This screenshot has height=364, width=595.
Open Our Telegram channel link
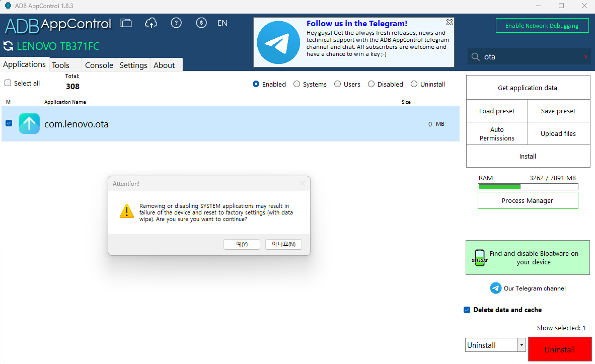(x=534, y=288)
